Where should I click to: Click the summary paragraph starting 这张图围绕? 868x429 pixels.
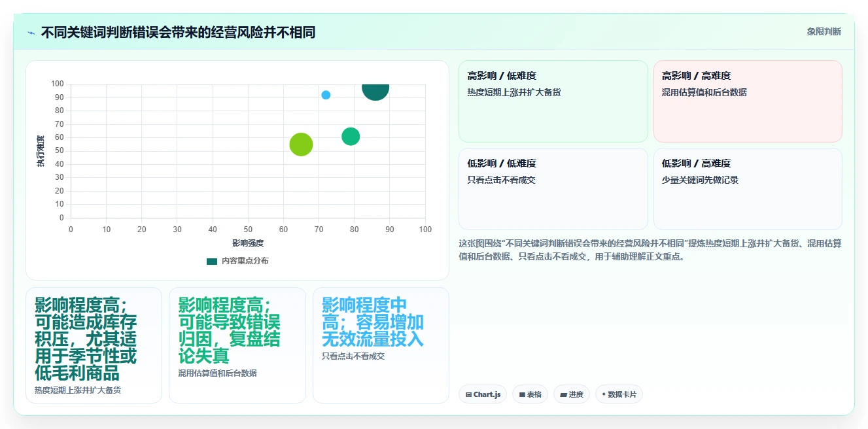click(650, 250)
